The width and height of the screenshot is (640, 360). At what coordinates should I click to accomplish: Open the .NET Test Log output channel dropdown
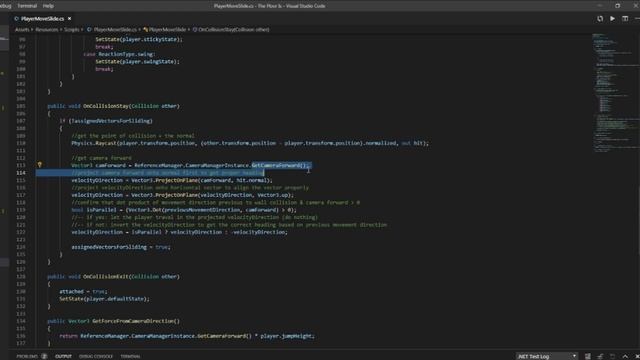(x=547, y=356)
